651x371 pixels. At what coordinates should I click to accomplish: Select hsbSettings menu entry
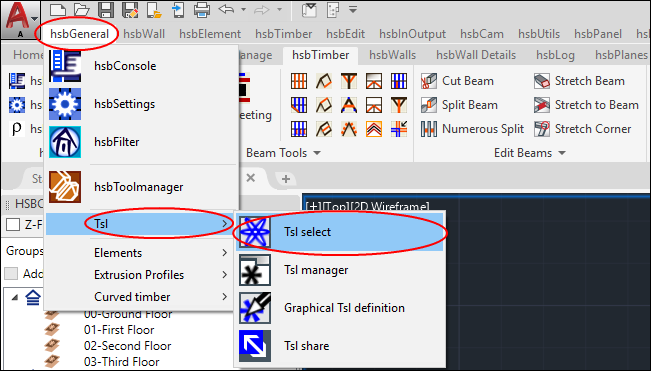click(141, 104)
